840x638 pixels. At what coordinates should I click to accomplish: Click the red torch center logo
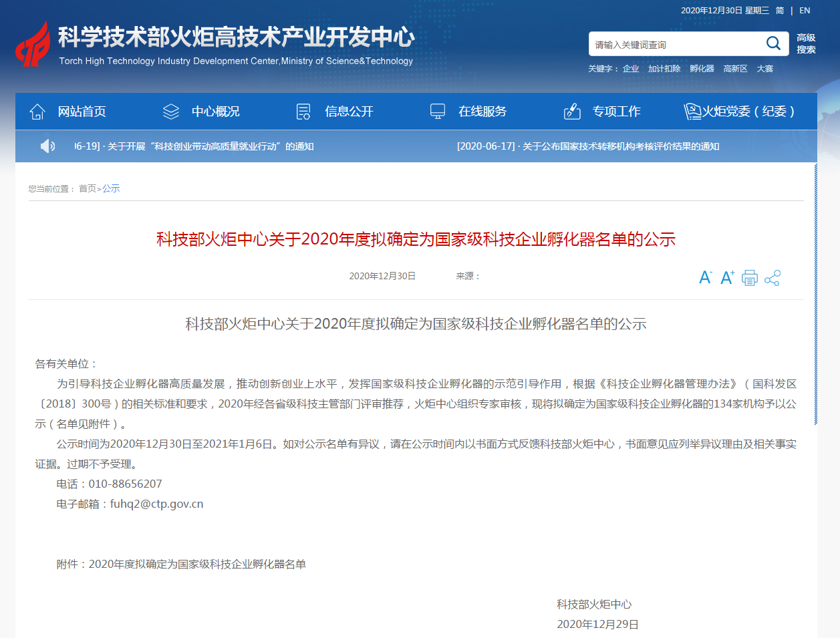pos(33,45)
